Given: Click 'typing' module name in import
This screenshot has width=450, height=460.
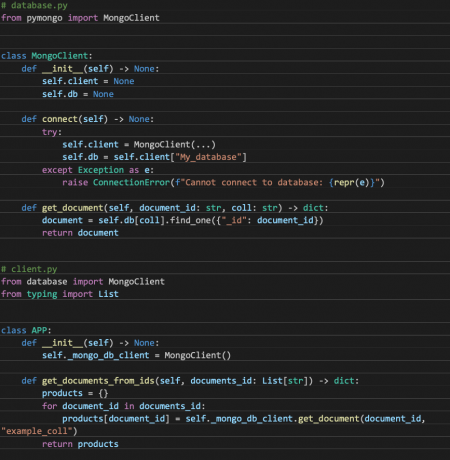Looking at the screenshot, I should tap(42, 294).
